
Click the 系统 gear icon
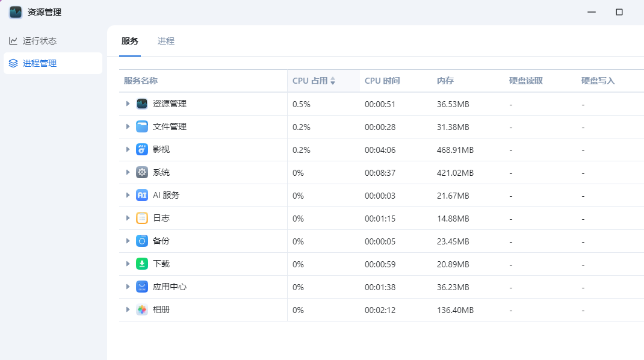tap(142, 172)
